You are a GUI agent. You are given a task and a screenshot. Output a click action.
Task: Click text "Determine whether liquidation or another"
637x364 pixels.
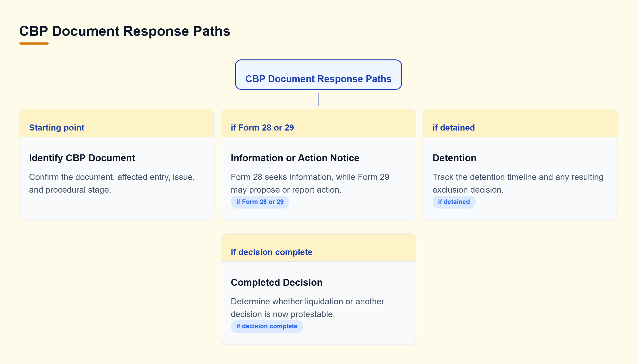coord(307,301)
